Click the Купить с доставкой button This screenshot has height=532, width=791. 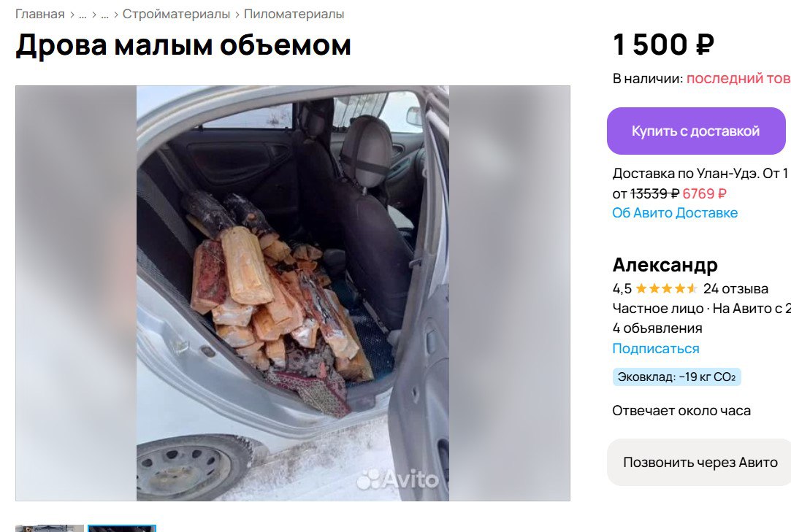[696, 131]
